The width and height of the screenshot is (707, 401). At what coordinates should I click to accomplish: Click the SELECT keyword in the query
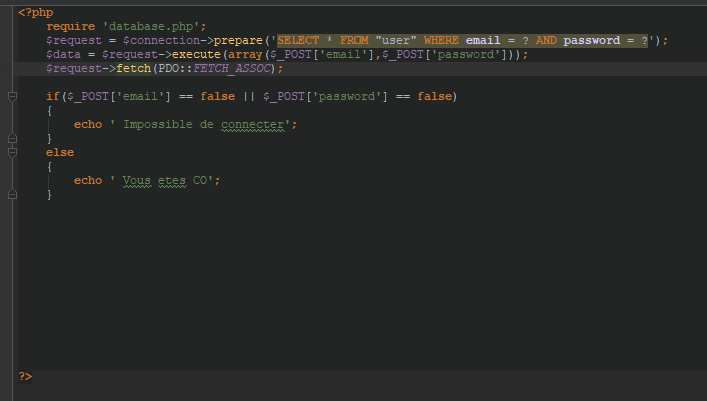click(298, 41)
